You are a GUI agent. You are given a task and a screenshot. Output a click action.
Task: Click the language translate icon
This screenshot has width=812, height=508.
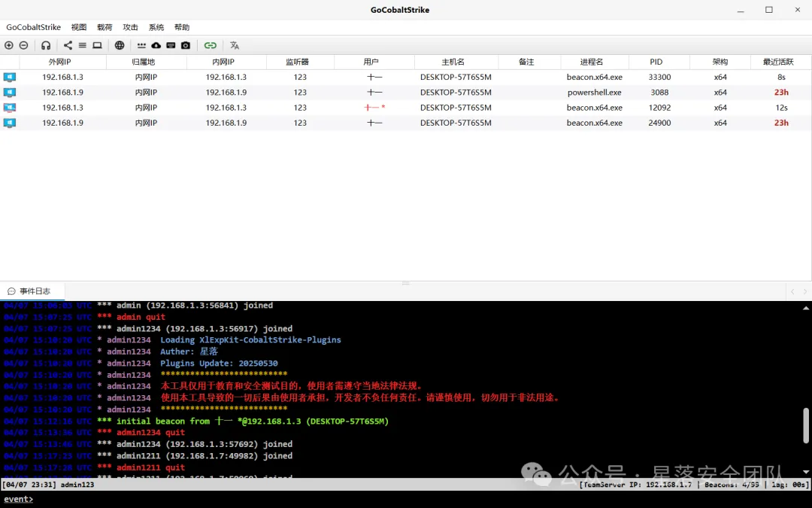click(x=235, y=46)
